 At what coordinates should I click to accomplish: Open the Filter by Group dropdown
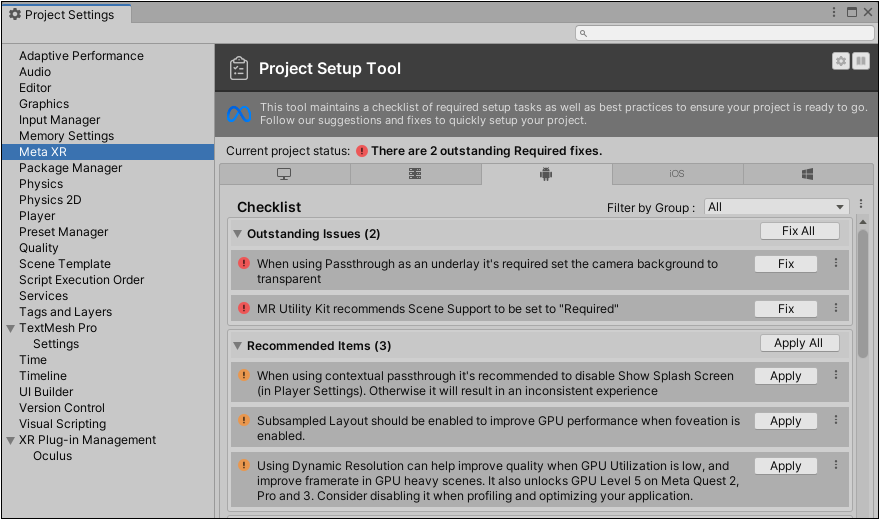tap(777, 207)
